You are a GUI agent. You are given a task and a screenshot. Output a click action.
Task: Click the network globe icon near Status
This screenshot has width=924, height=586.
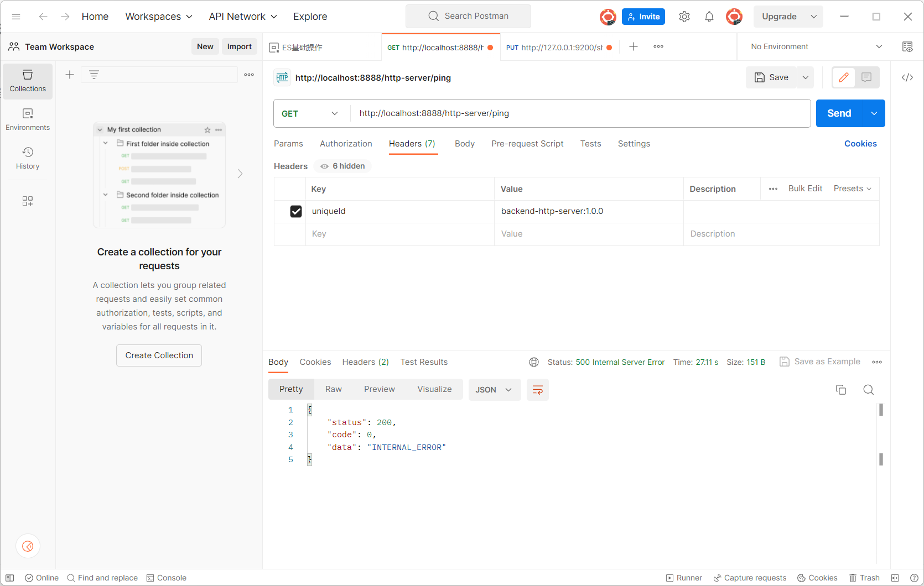pos(534,362)
